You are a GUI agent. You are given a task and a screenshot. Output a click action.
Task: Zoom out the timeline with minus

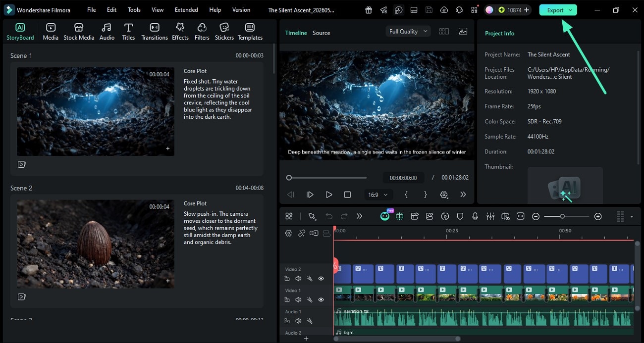[536, 216]
